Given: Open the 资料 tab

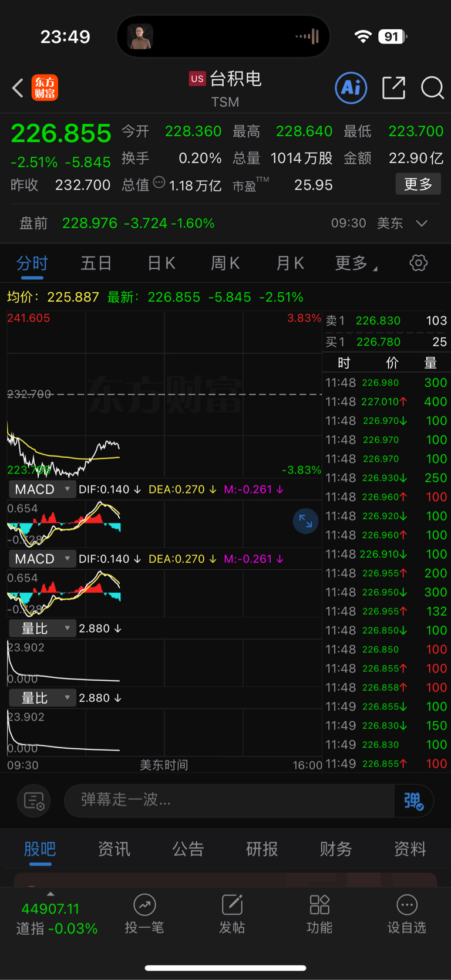Looking at the screenshot, I should (410, 849).
